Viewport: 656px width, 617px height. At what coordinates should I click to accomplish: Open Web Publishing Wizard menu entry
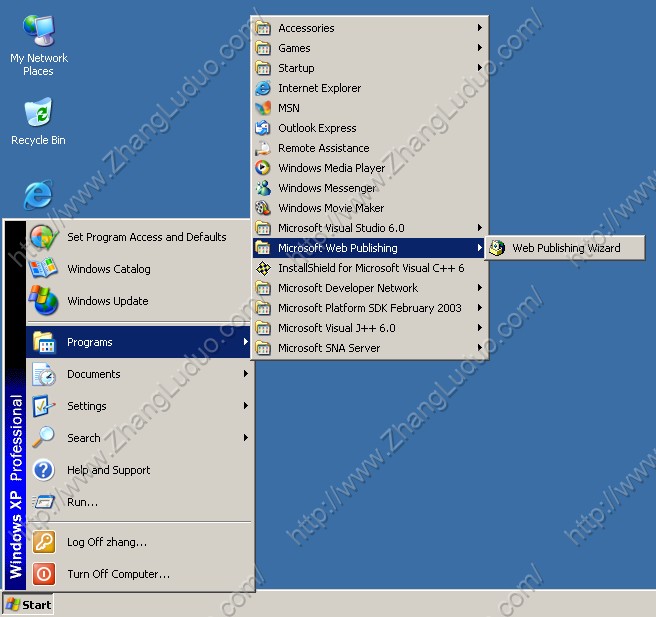coord(565,248)
